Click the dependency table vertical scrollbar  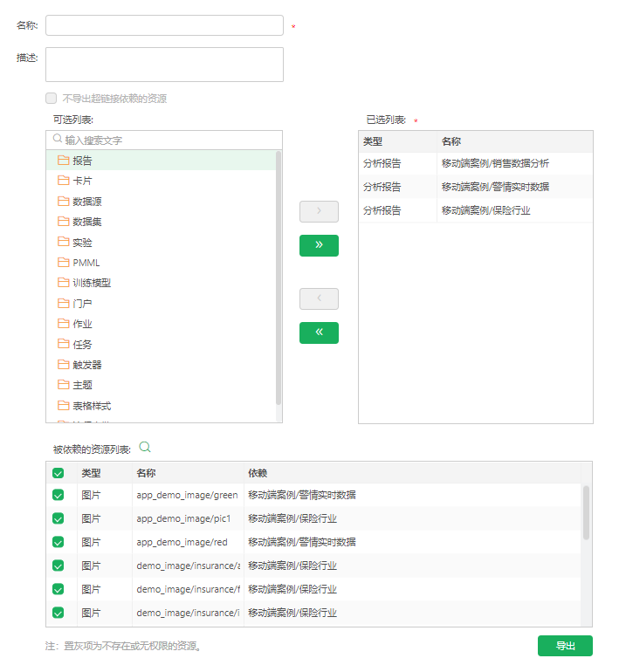point(586,512)
